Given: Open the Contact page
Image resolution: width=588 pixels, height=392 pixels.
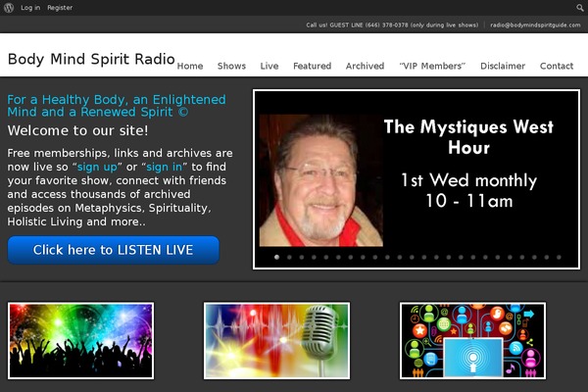Looking at the screenshot, I should click(557, 66).
